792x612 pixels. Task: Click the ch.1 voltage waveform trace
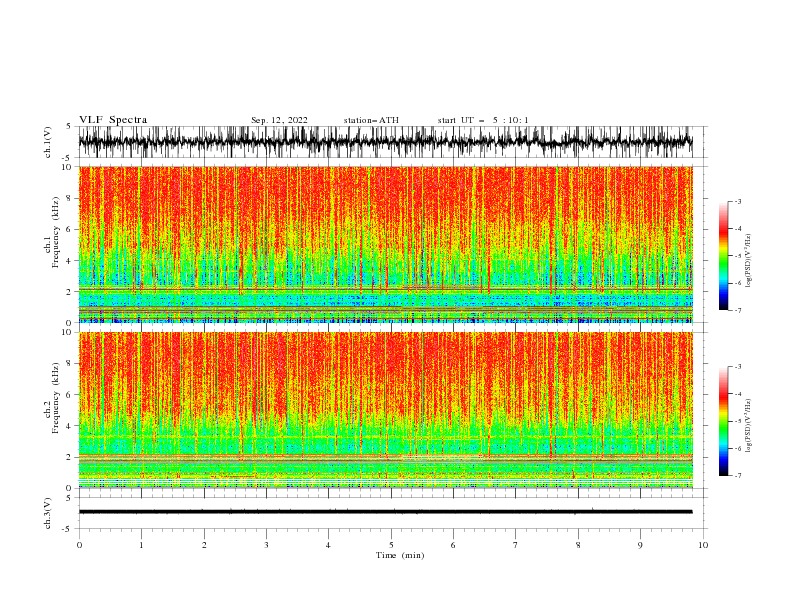pos(385,142)
